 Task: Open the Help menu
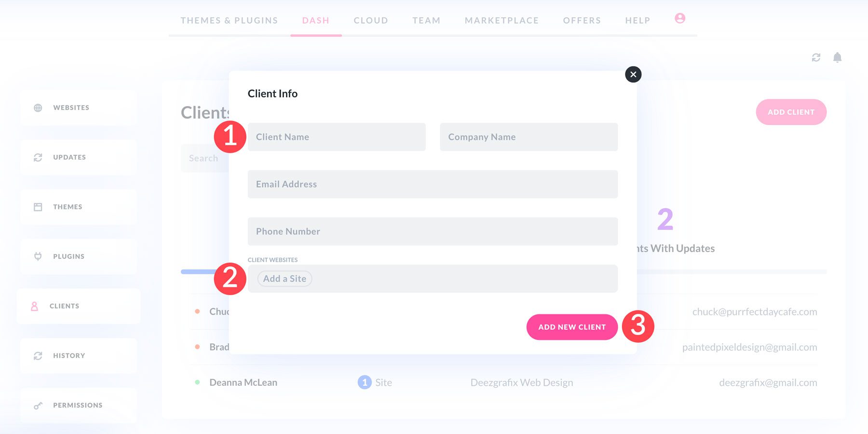coord(637,20)
